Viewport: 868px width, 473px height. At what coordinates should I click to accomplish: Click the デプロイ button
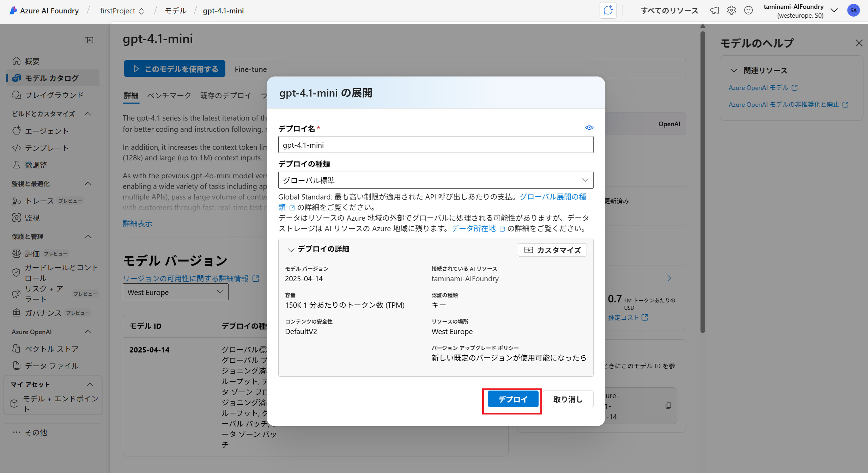[512, 399]
